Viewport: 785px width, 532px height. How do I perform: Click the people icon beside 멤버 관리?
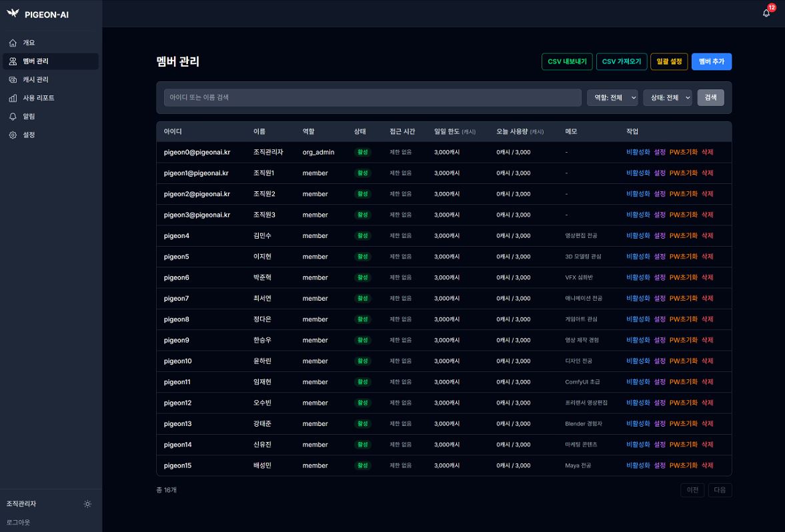pos(13,61)
